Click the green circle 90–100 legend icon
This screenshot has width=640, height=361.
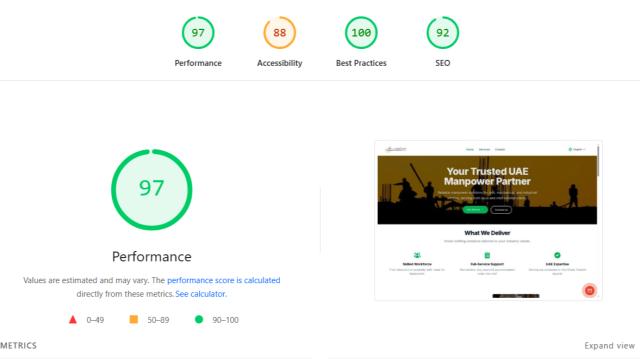[199, 319]
